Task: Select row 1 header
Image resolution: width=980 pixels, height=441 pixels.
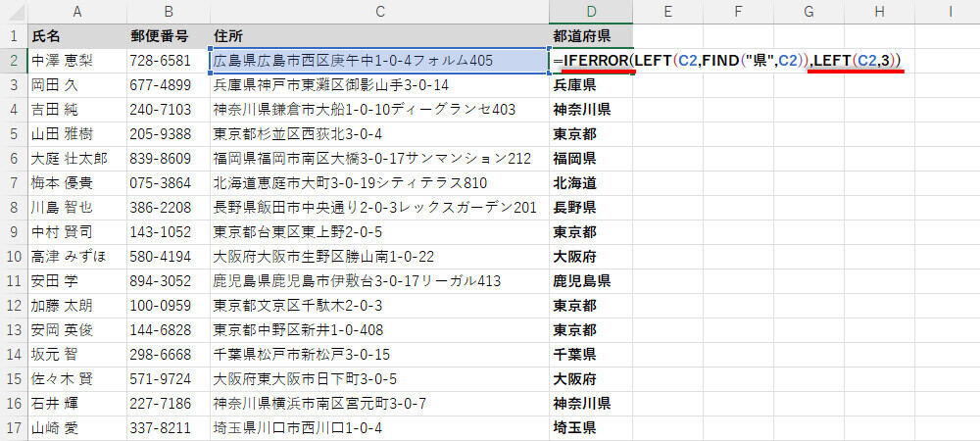Action: [x=14, y=35]
